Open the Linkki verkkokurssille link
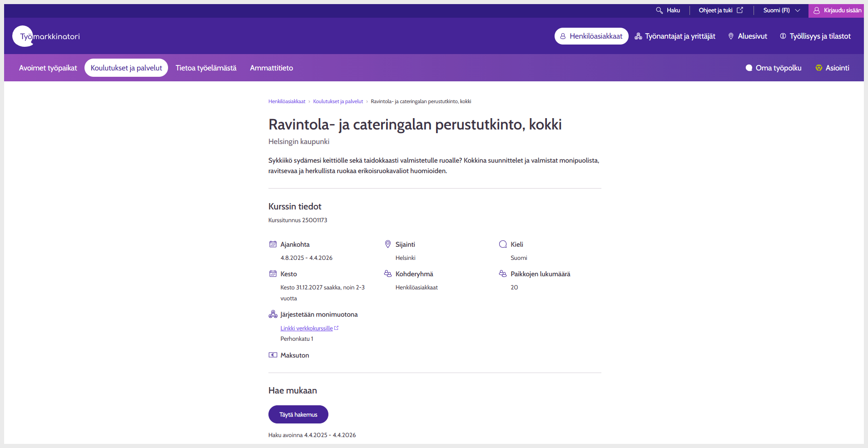Image resolution: width=868 pixels, height=448 pixels. point(307,329)
